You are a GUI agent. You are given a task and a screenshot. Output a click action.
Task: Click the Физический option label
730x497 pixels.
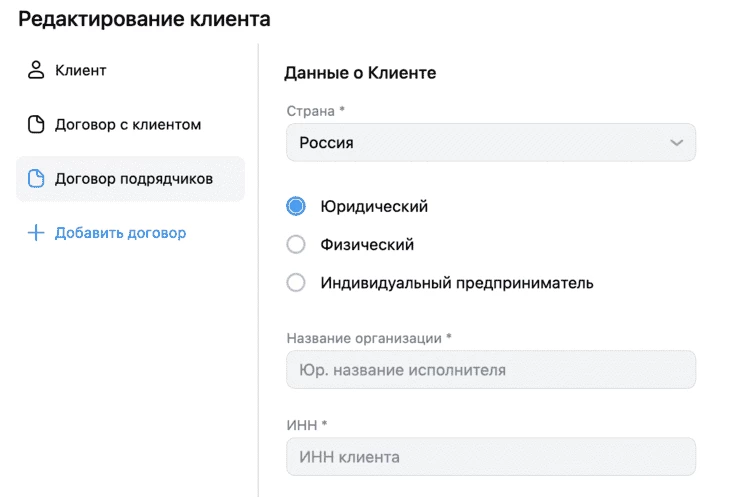[x=367, y=244]
